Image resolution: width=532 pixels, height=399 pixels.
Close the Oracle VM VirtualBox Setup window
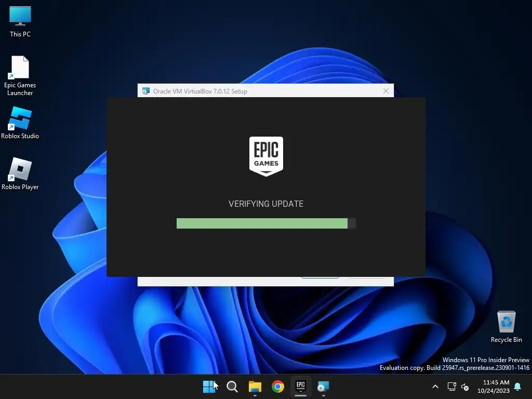pyautogui.click(x=386, y=91)
